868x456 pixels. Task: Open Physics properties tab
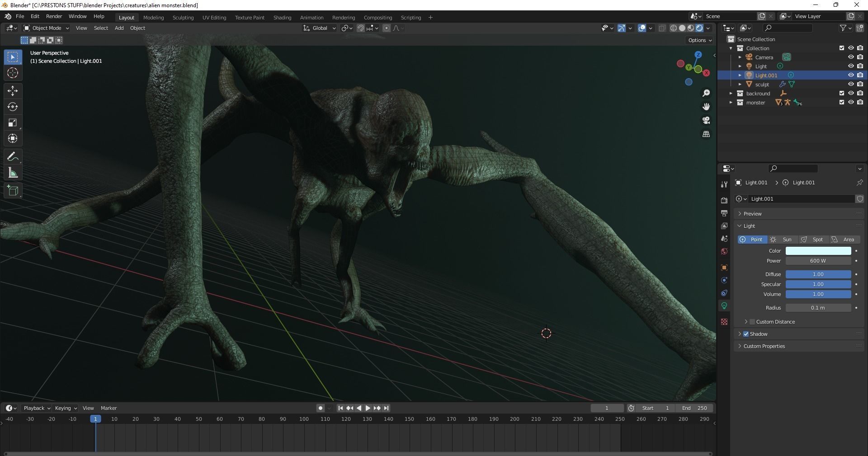(724, 280)
